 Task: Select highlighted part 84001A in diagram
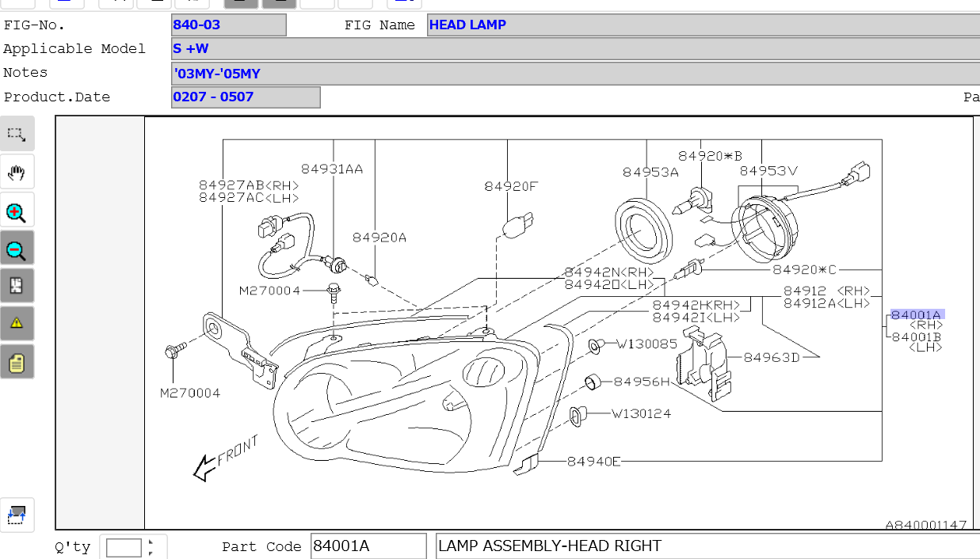(916, 314)
